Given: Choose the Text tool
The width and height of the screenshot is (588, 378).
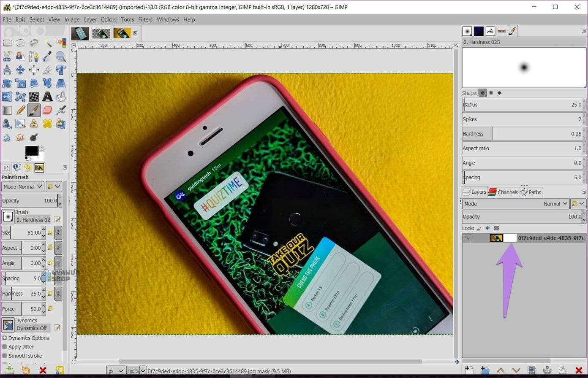Looking at the screenshot, I should (x=47, y=97).
